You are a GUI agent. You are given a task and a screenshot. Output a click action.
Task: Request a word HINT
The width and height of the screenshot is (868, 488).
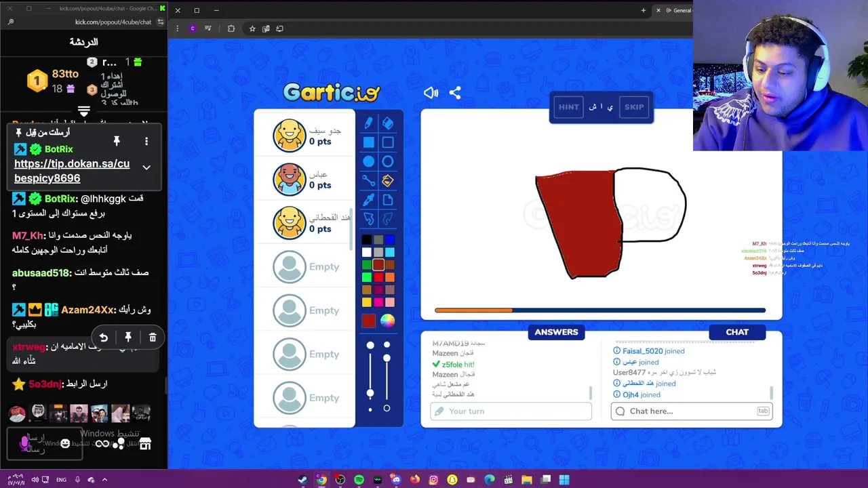point(569,107)
